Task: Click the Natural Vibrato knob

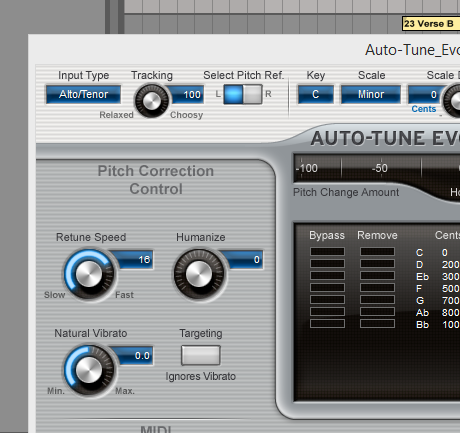Action: point(89,370)
